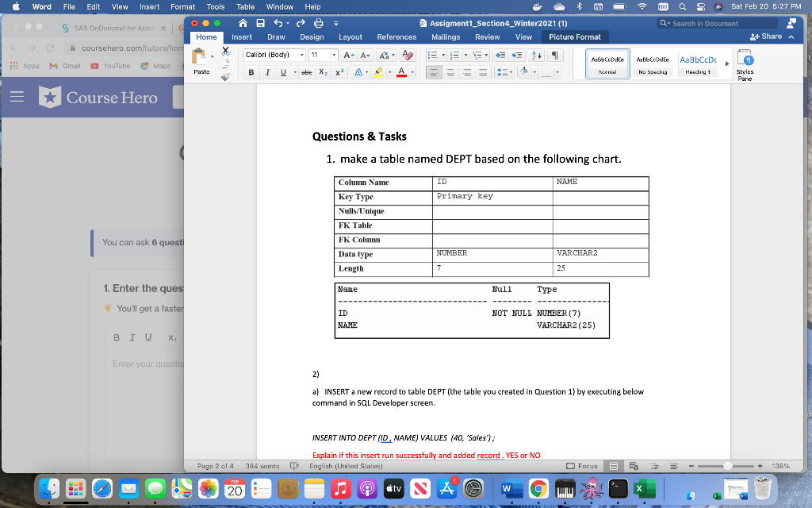812x508 pixels.
Task: Click the Text Highlight Color icon
Action: [x=378, y=71]
